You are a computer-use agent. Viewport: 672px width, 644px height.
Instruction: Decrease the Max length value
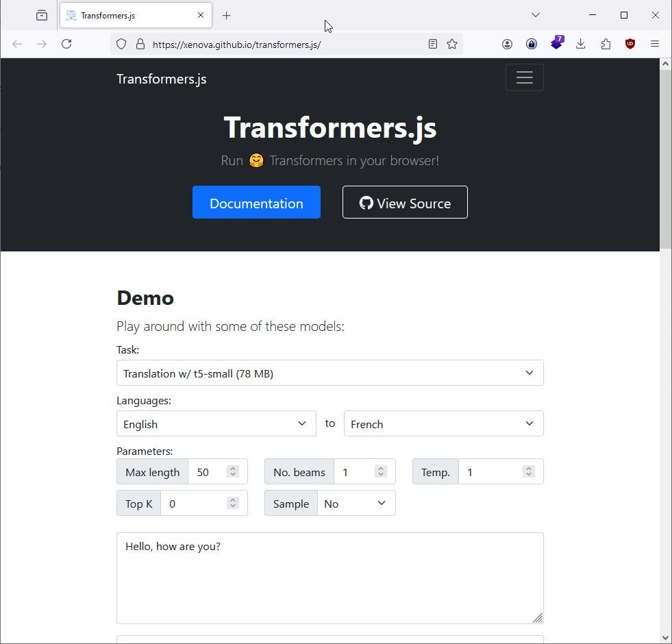[233, 475]
